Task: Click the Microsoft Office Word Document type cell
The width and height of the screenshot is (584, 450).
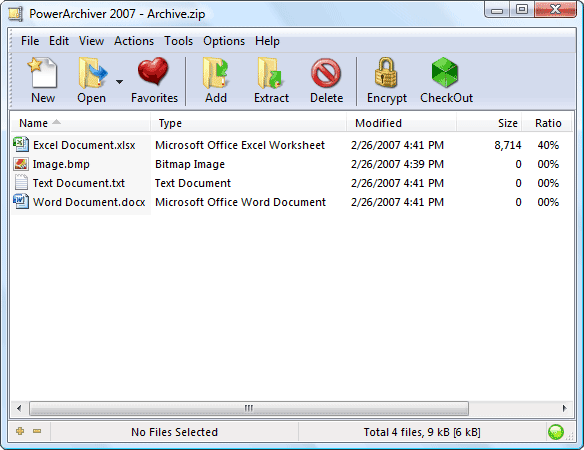Action: pos(240,202)
